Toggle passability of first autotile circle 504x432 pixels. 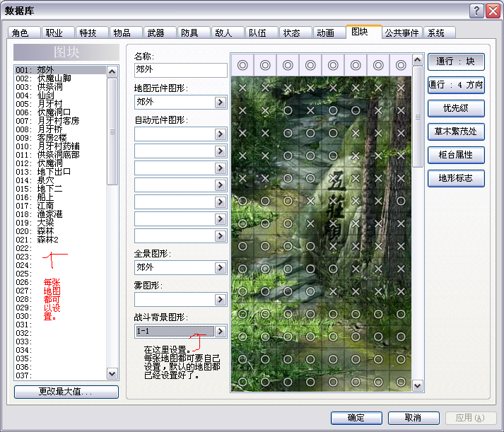(x=242, y=66)
